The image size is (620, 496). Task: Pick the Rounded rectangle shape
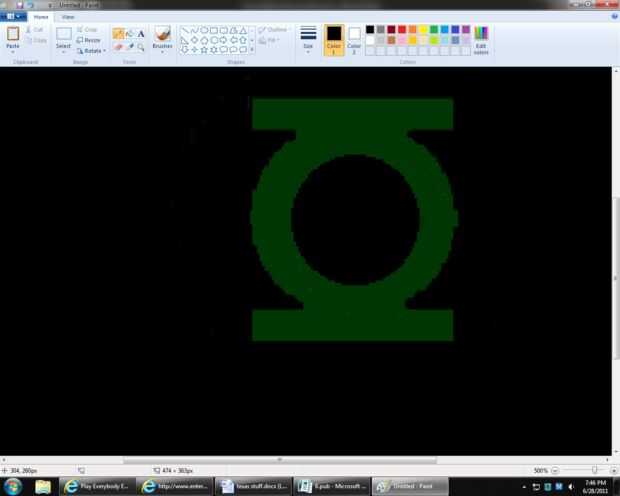click(x=224, y=30)
